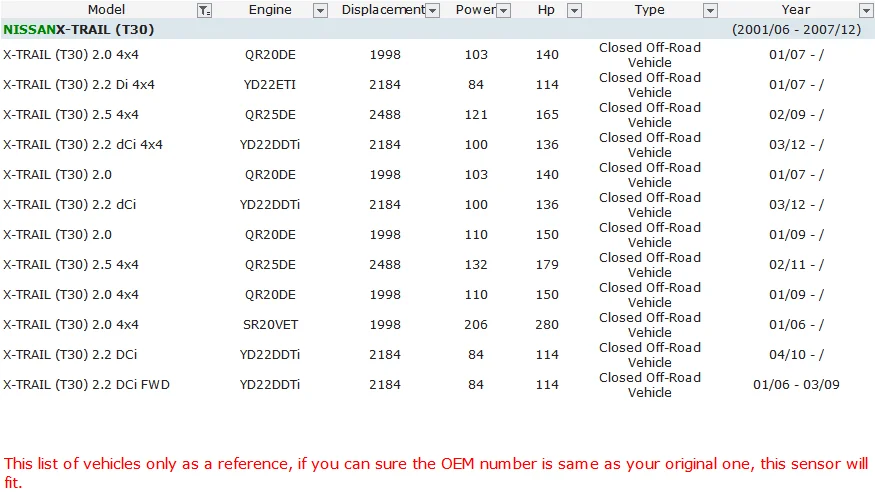Open the Power column filter dropdown

(x=503, y=10)
